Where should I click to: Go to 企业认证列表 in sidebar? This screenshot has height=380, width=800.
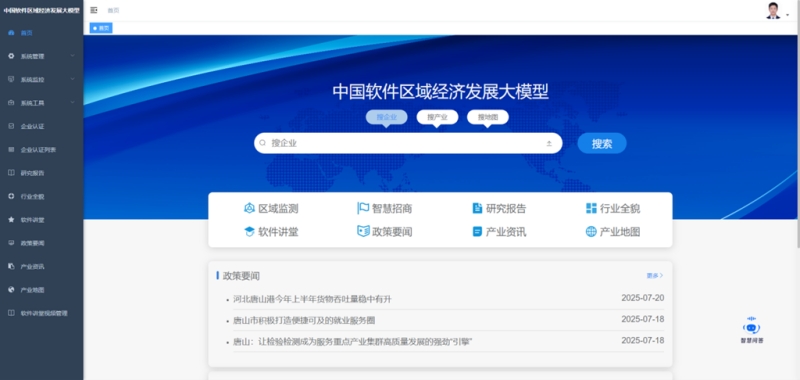(x=41, y=149)
